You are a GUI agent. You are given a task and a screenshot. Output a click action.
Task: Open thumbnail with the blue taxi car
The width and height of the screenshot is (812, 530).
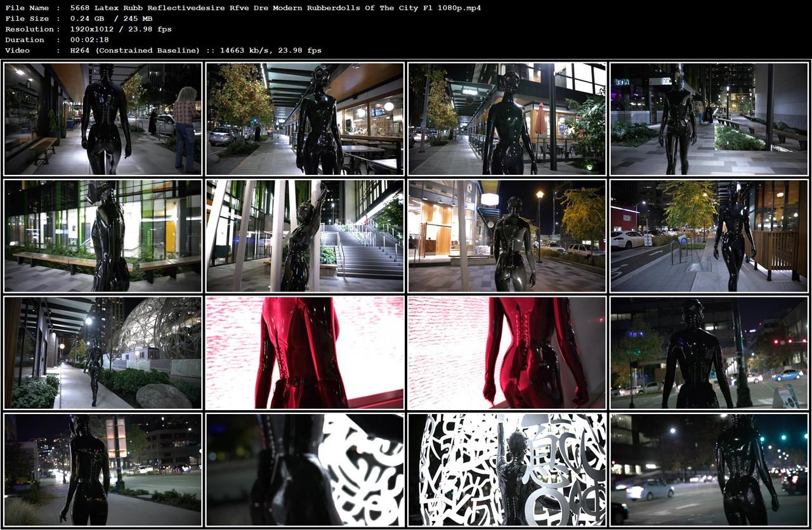[x=709, y=352]
